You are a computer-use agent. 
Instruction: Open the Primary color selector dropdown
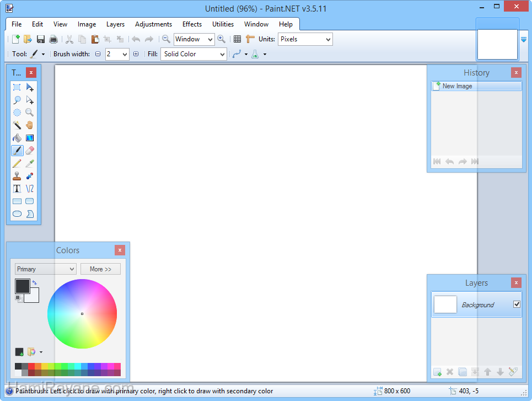click(x=45, y=269)
